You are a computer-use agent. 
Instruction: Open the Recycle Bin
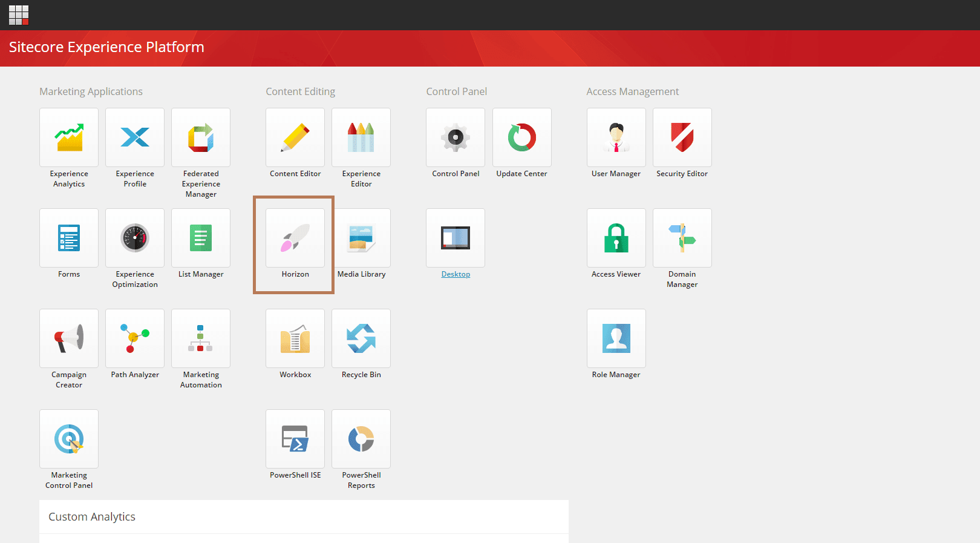361,338
